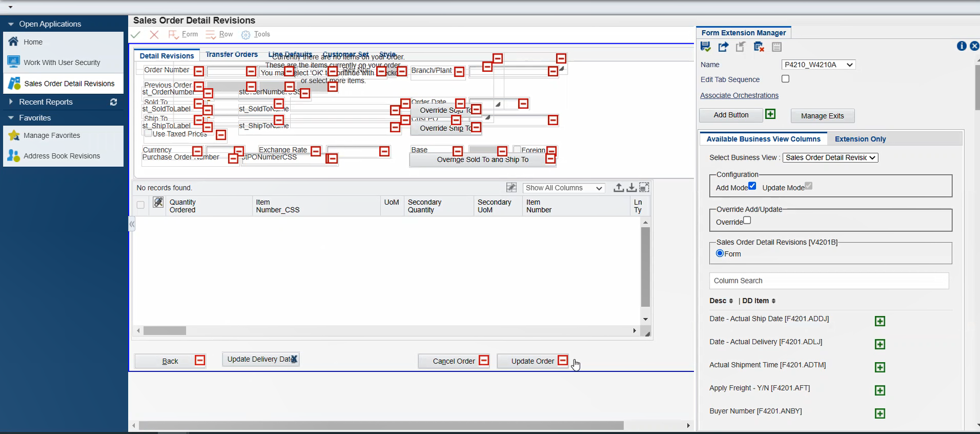The height and width of the screenshot is (434, 980).
Task: Click the green checkmark OK icon
Action: [136, 35]
